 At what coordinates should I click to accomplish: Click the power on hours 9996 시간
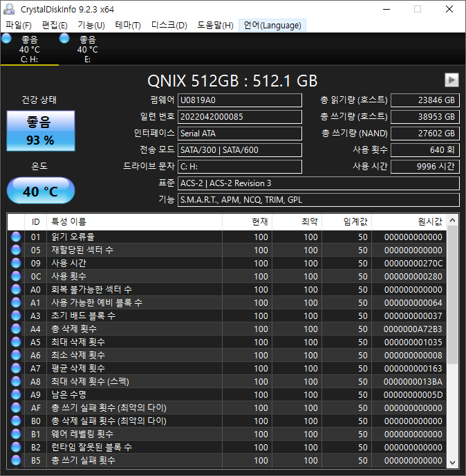pyautogui.click(x=425, y=167)
